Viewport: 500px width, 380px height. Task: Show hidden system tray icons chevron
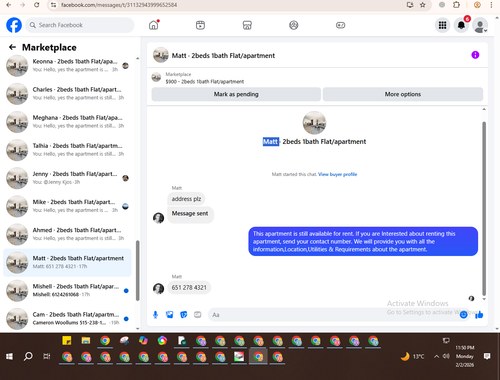click(436, 356)
